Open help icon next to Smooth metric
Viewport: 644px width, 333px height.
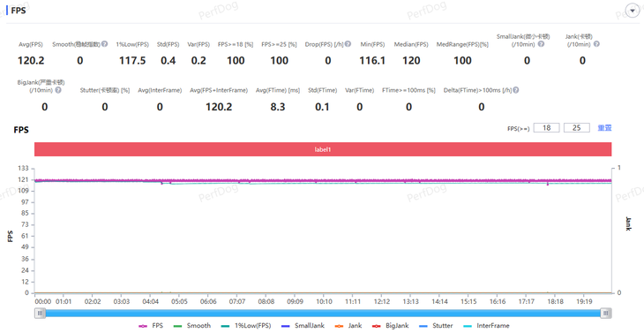point(105,44)
